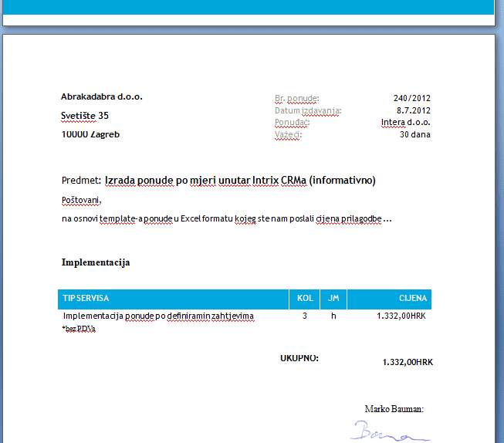Select the service description table cell

[x=158, y=316]
